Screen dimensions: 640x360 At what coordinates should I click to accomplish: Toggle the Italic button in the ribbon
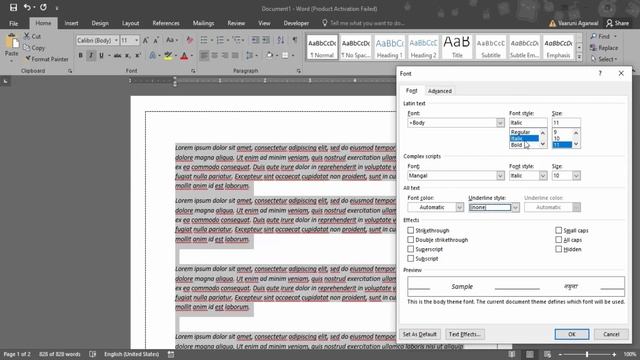pyautogui.click(x=91, y=56)
